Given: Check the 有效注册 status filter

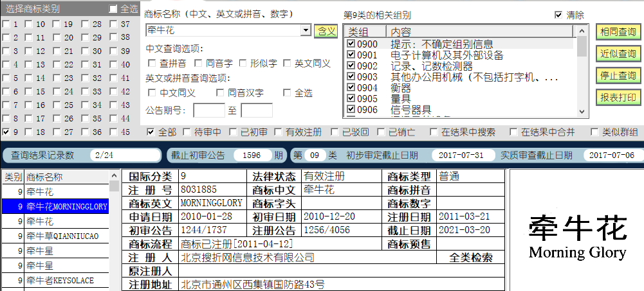Looking at the screenshot, I should (x=278, y=132).
